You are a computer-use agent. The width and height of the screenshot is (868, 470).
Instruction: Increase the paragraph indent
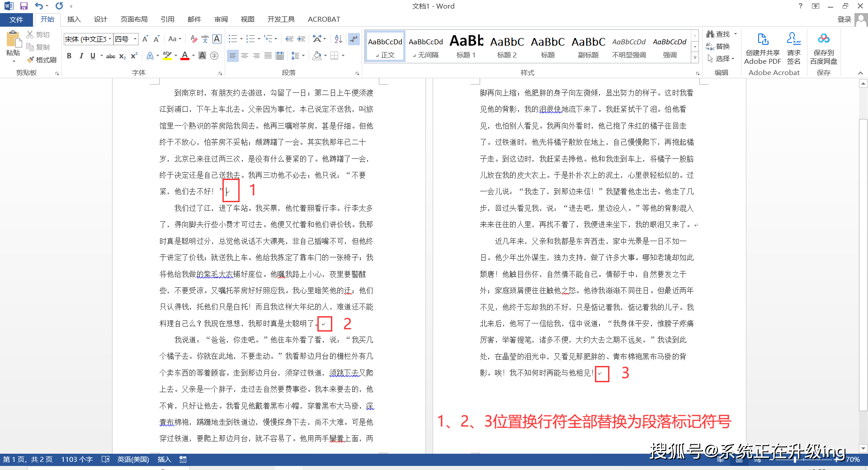(301, 39)
